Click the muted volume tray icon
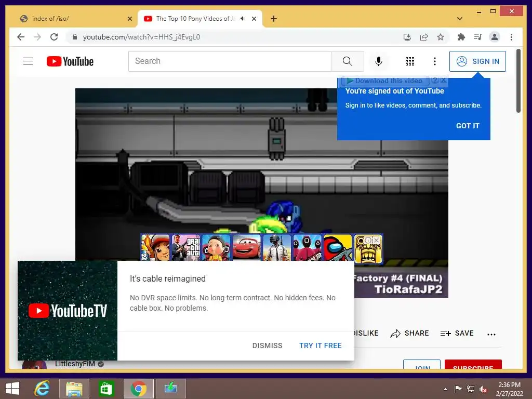The height and width of the screenshot is (399, 532). point(483,389)
